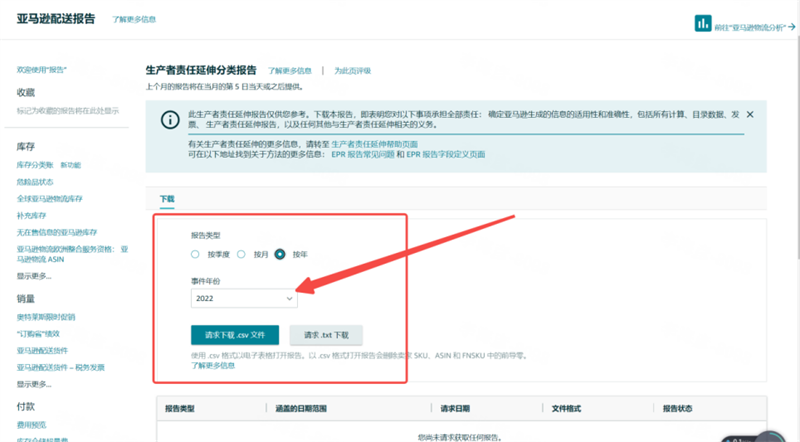Open 生产者责任延伸帮助页面 link
The image size is (800, 442).
pyautogui.click(x=374, y=144)
